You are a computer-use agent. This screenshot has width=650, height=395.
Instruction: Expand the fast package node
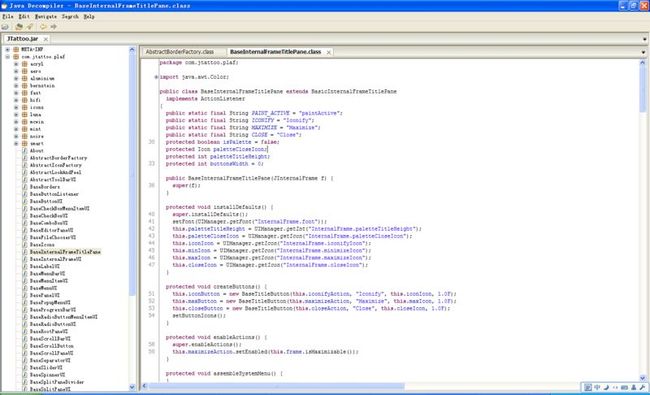[16, 93]
